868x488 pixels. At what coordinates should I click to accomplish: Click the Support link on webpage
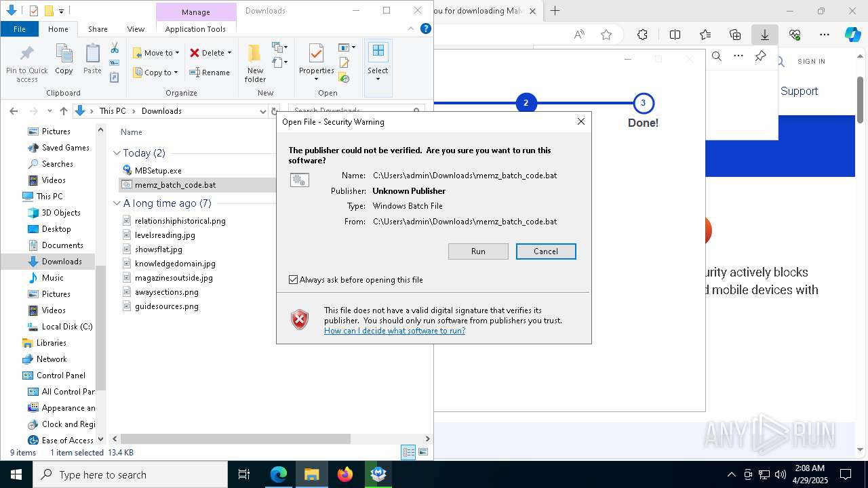(x=799, y=91)
